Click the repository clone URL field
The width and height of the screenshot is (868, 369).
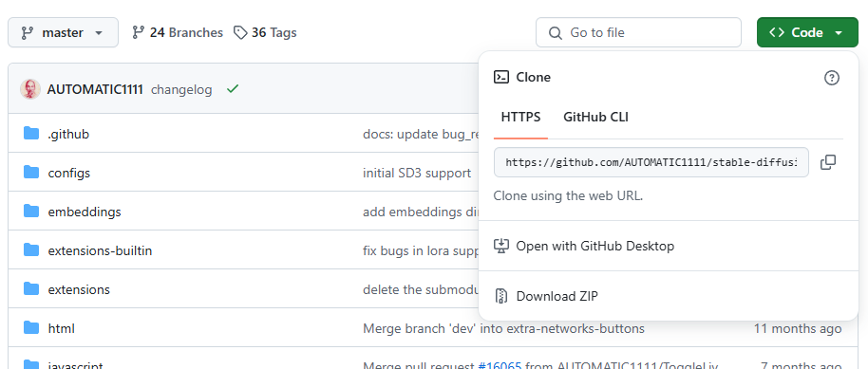coord(651,162)
